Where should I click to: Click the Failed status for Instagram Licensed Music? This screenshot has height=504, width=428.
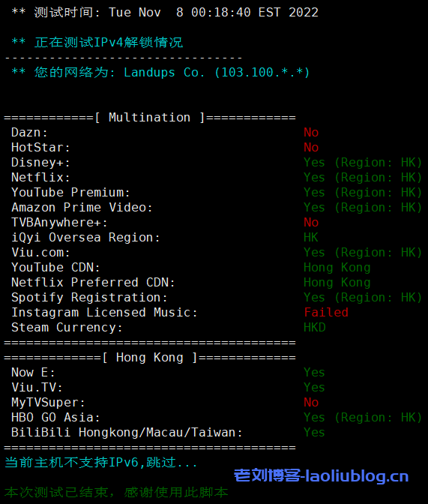pos(326,313)
